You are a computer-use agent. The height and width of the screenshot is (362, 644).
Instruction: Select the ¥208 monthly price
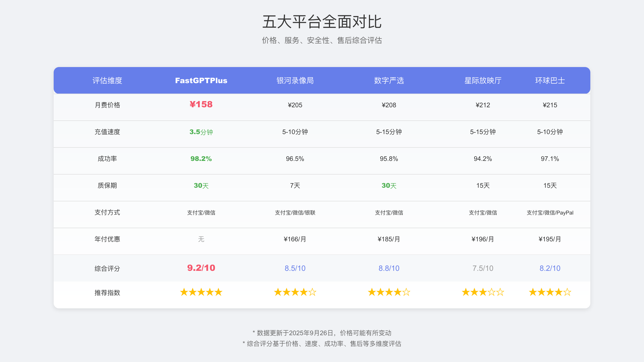coord(389,105)
